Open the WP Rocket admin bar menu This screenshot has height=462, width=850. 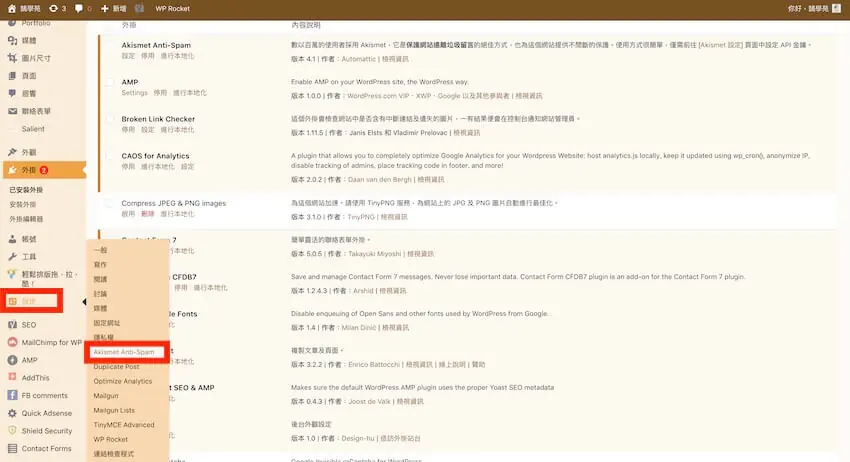[172, 9]
